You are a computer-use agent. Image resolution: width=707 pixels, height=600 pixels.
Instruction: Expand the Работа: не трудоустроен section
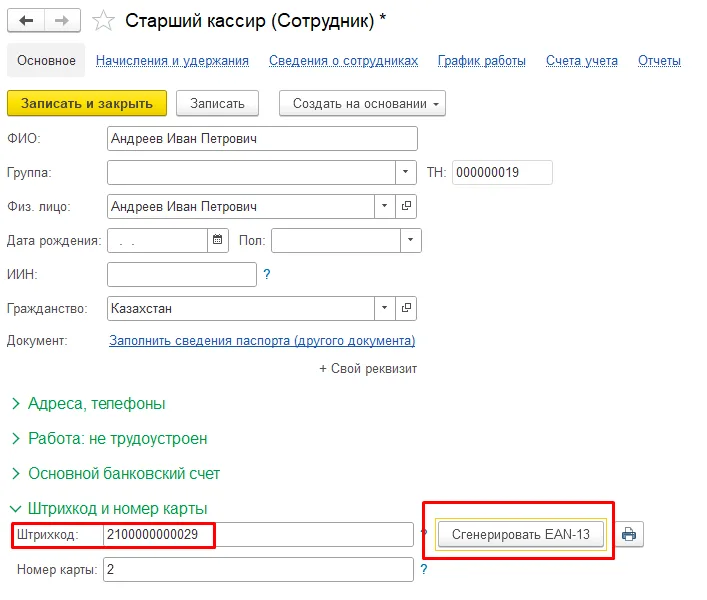[x=109, y=438]
